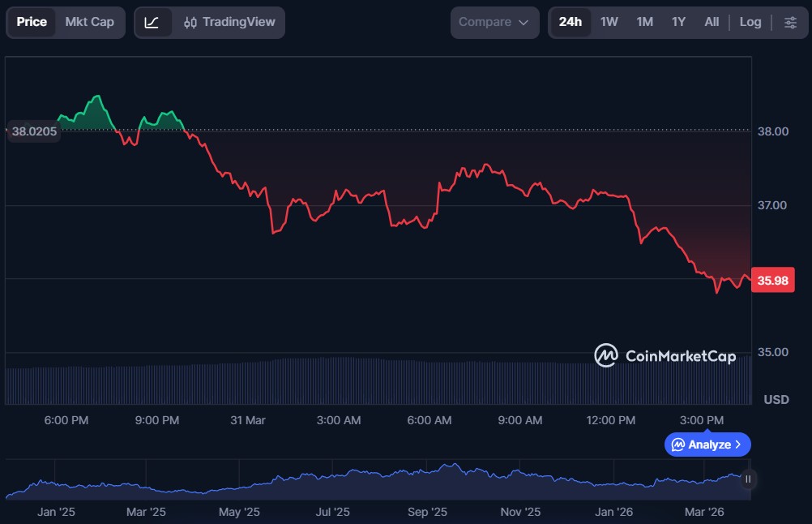Open the Compare dropdown
The image size is (812, 524).
pyautogui.click(x=494, y=22)
